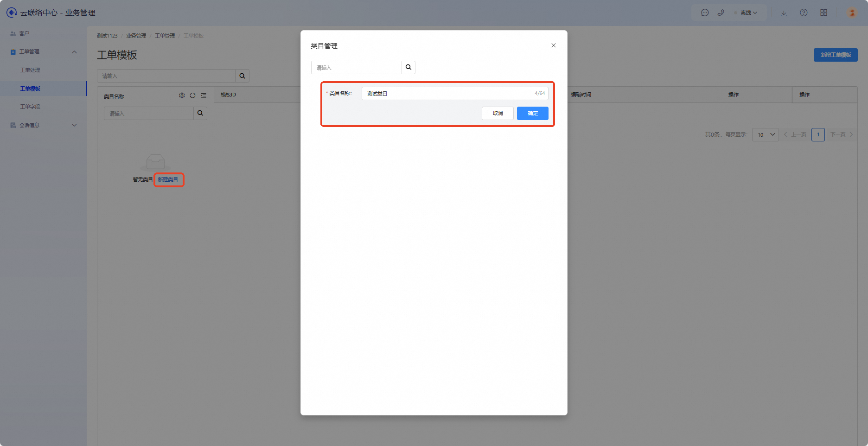The width and height of the screenshot is (868, 446).
Task: Collapse the 工单管理 sidebar group
Action: [x=74, y=52]
